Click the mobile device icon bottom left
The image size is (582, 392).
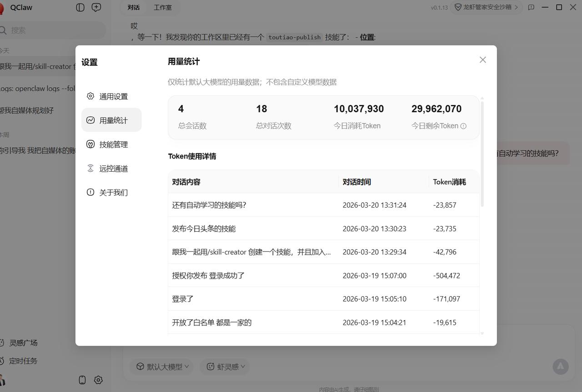(82, 380)
